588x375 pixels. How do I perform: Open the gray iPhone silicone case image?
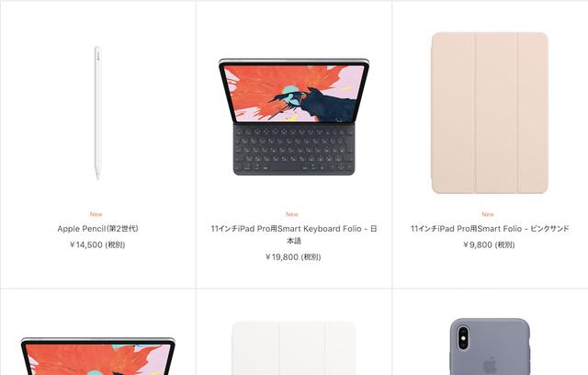tap(490, 347)
